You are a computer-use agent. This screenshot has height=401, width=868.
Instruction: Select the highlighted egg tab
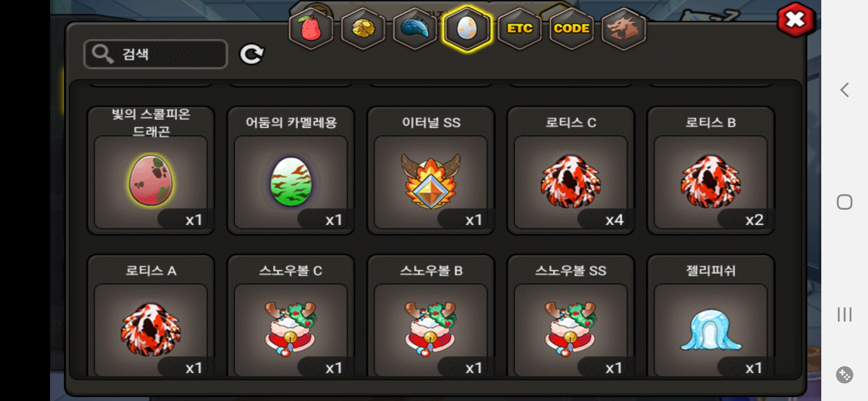tap(467, 29)
